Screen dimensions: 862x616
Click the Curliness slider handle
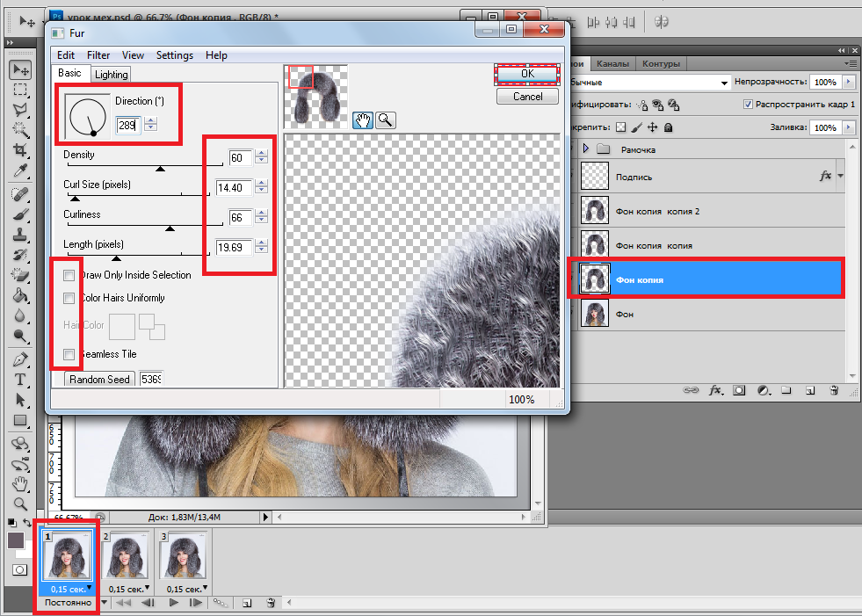pyautogui.click(x=170, y=228)
